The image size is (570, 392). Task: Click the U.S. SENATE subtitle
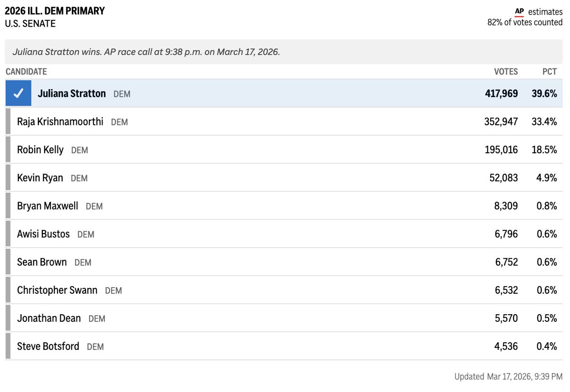coord(30,23)
